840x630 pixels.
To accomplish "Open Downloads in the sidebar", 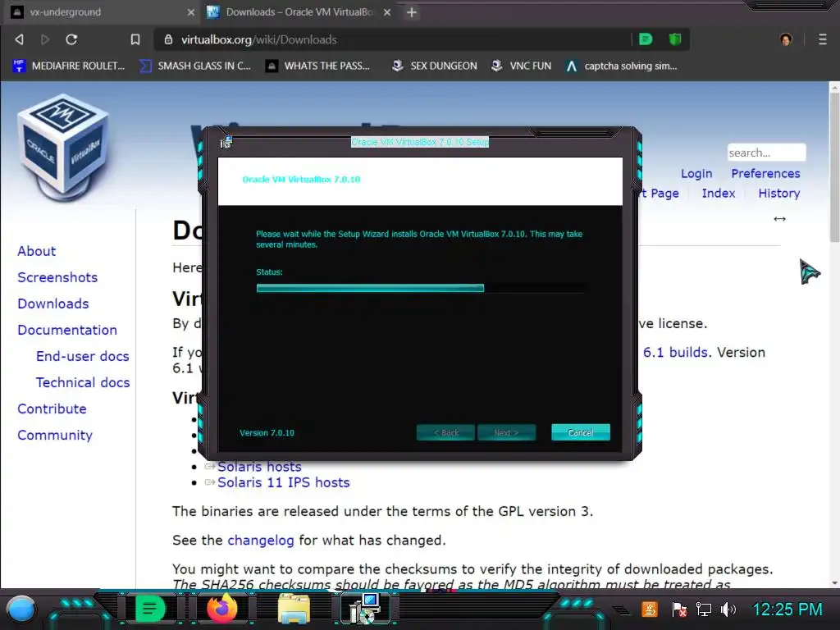I will coord(53,304).
